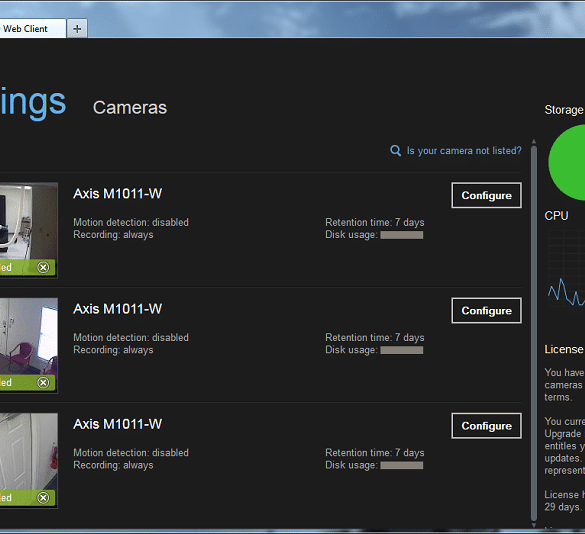The width and height of the screenshot is (585, 534).
Task: Click third camera's disk usage bar
Action: coord(401,465)
